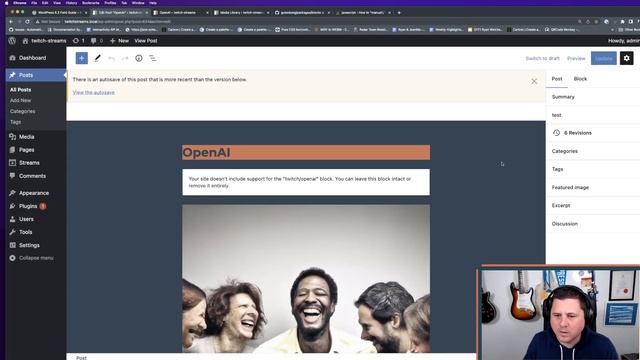The width and height of the screenshot is (640, 360).
Task: Click the browser address bar
Action: point(306,22)
